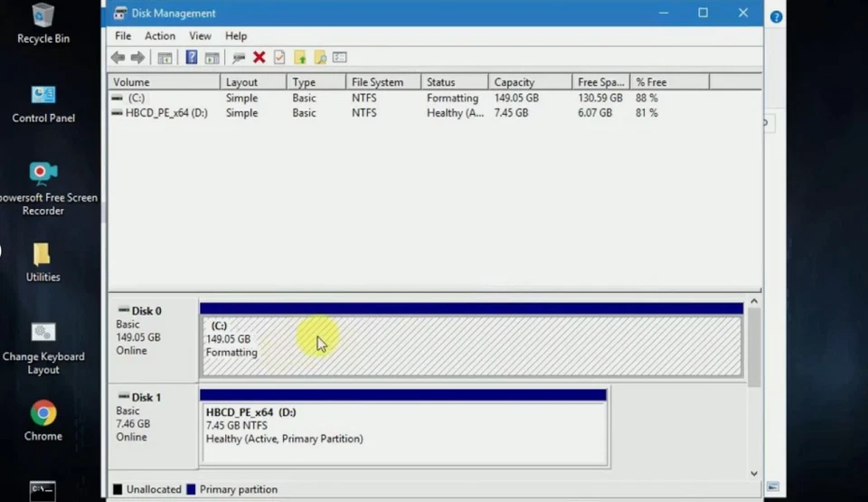This screenshot has width=868, height=502.
Task: Click the settings list view toolbar icon
Action: (x=340, y=57)
